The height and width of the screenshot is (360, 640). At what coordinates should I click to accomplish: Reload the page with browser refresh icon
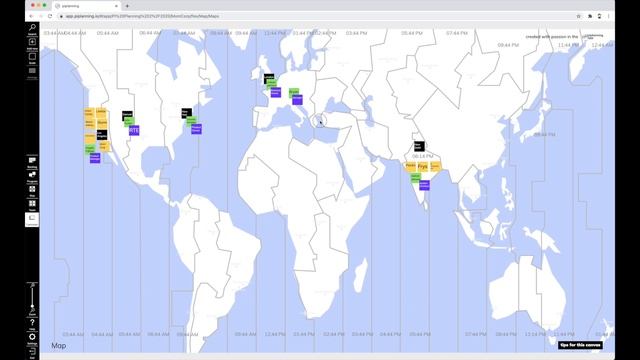pyautogui.click(x=50, y=16)
